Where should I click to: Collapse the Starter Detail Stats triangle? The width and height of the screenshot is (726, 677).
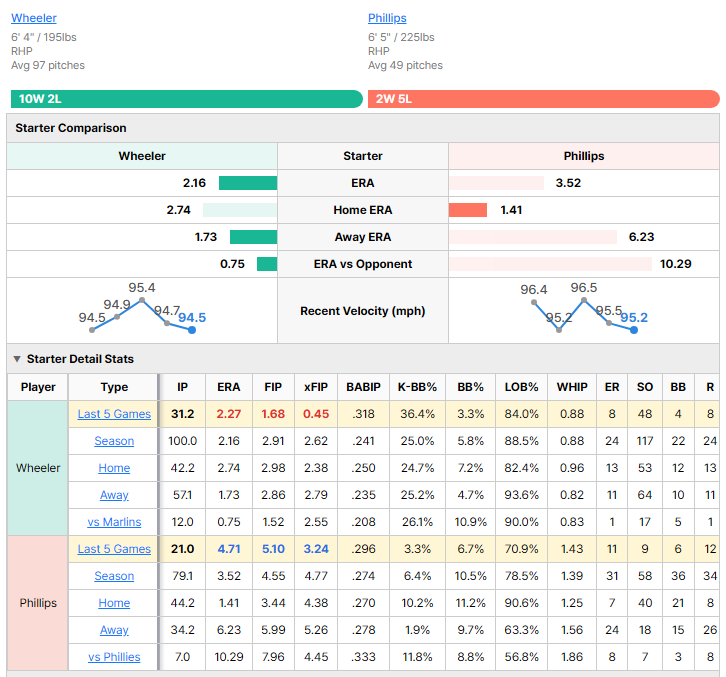[x=17, y=359]
